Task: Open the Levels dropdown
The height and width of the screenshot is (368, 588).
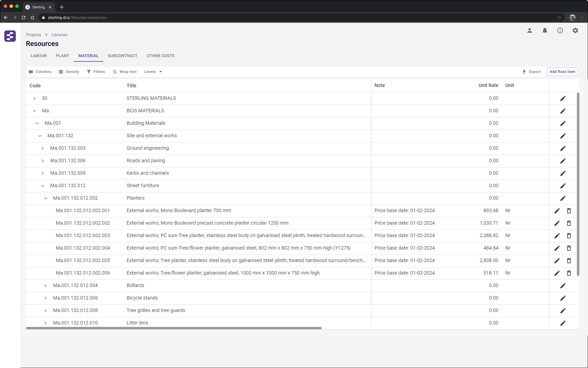Action: (153, 72)
